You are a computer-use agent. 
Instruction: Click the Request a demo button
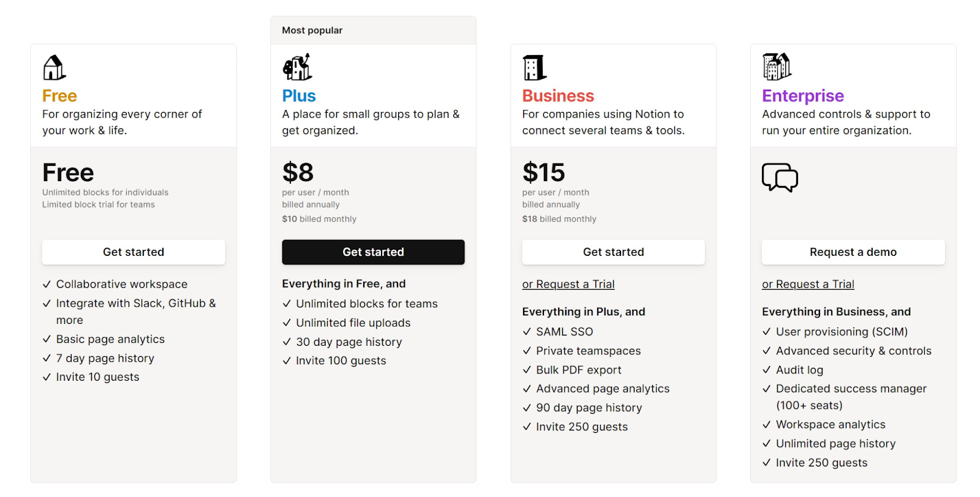click(853, 252)
